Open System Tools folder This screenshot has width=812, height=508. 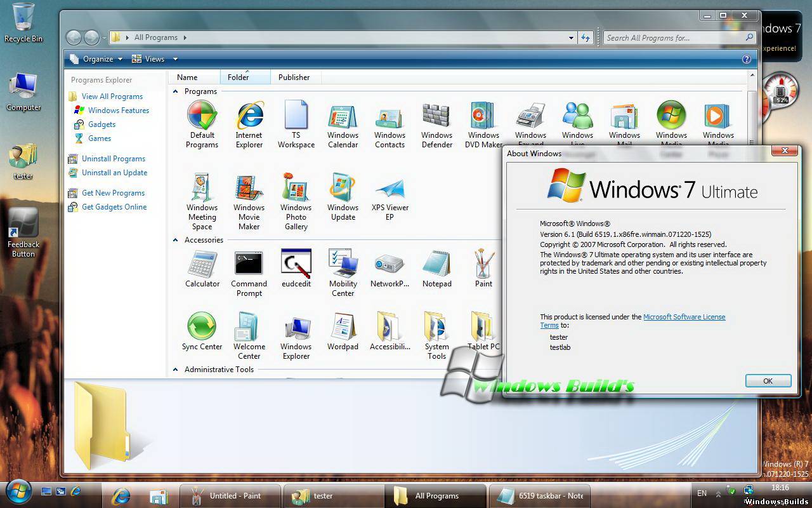pos(436,336)
